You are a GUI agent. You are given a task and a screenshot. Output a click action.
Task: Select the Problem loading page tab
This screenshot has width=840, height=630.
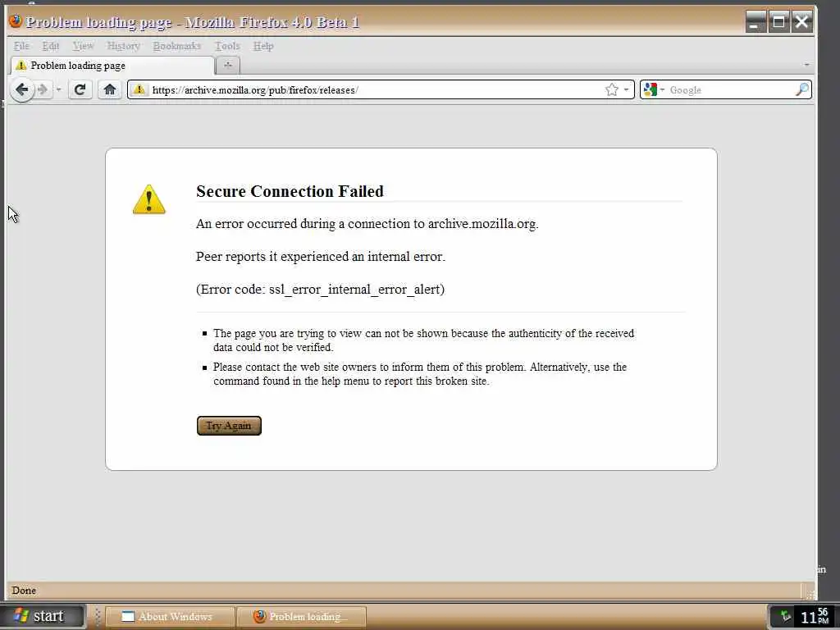(x=112, y=66)
